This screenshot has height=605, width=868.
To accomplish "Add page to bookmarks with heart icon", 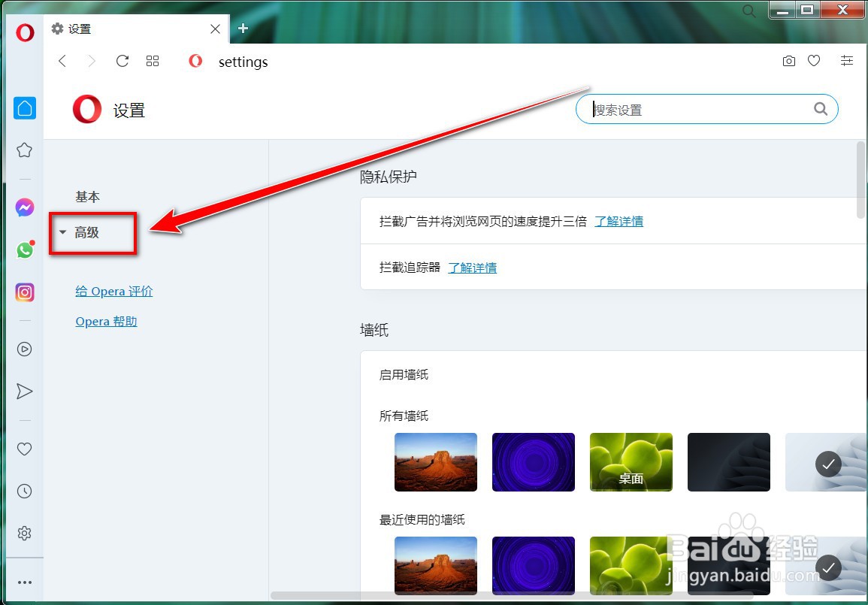I will [x=814, y=60].
